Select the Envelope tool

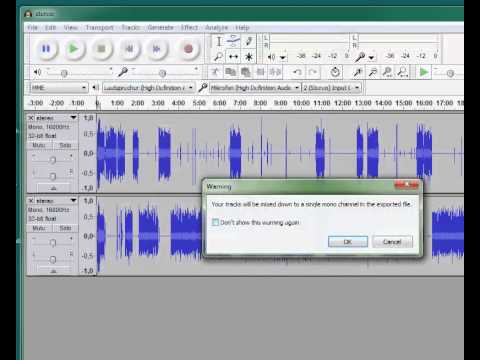[233, 41]
